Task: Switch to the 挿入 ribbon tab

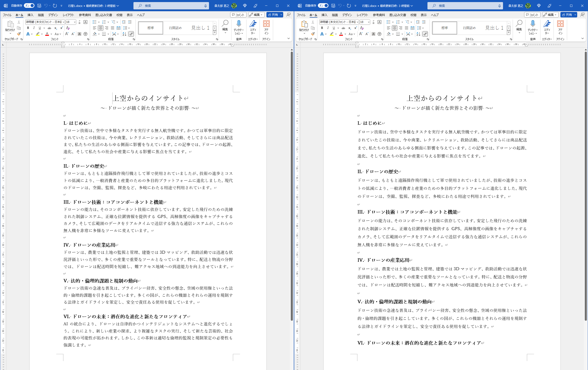Action: pyautogui.click(x=30, y=15)
